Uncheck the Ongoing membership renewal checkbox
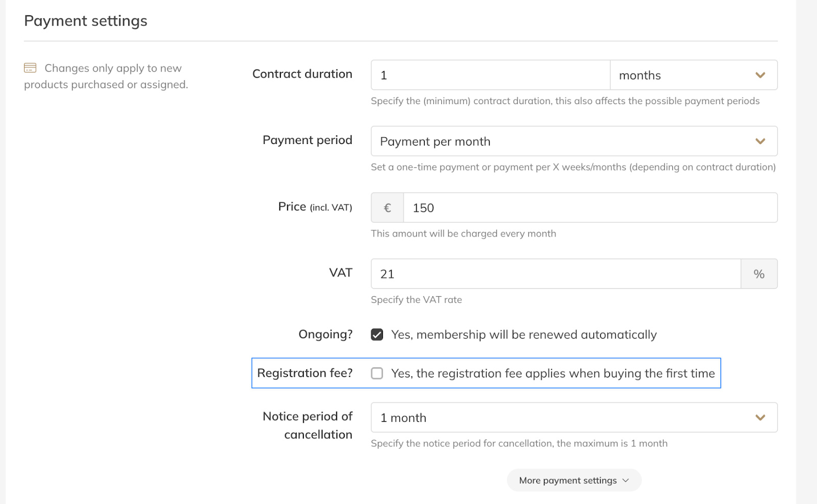Image resolution: width=817 pixels, height=504 pixels. [x=377, y=335]
